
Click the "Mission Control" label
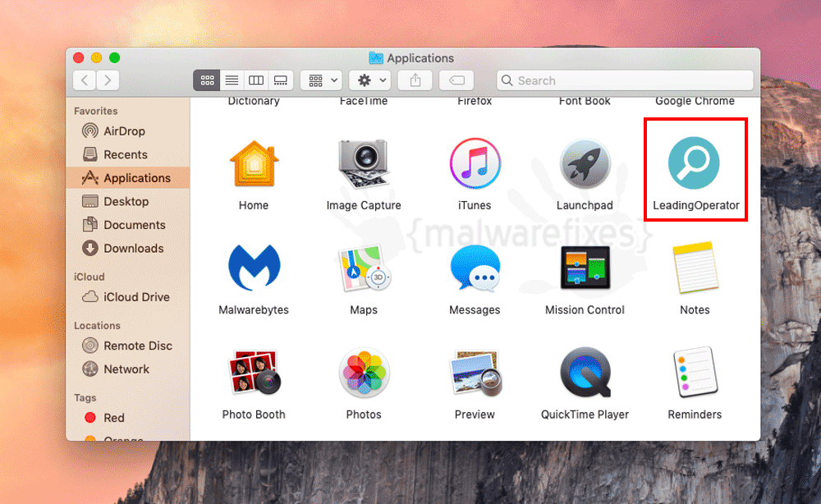click(x=585, y=309)
